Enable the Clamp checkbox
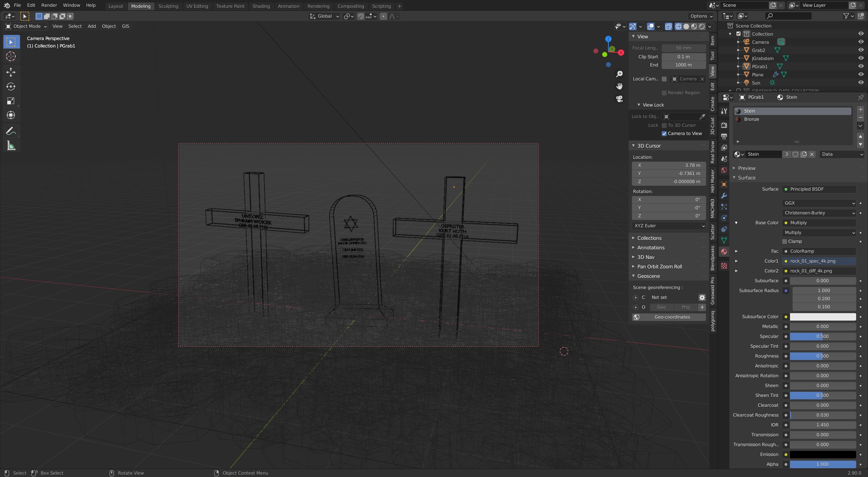 785,242
